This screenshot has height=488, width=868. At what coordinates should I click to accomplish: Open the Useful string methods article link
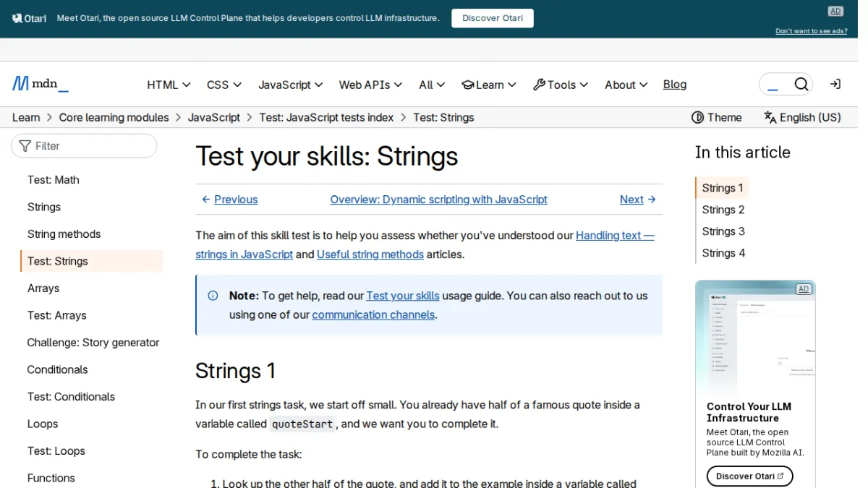[x=370, y=254]
